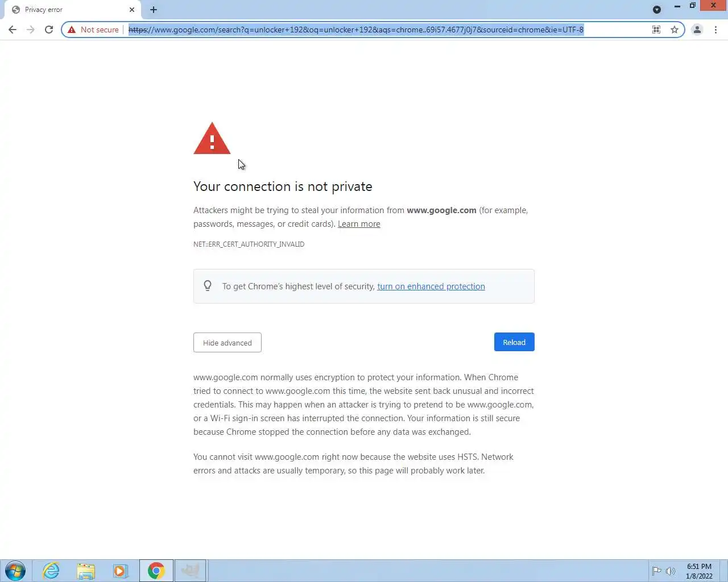Screen dimensions: 728x582
Task: Expand the tab search dropdown arrow
Action: (x=657, y=10)
